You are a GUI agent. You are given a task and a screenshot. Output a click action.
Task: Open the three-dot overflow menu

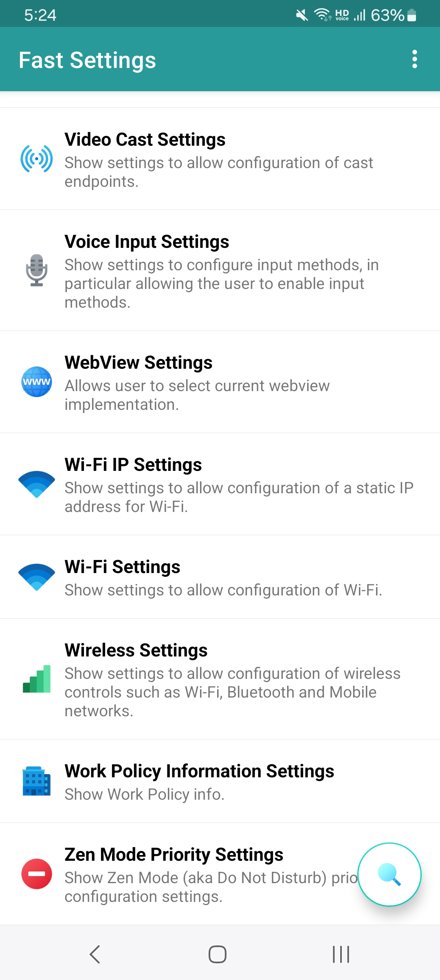tap(415, 59)
